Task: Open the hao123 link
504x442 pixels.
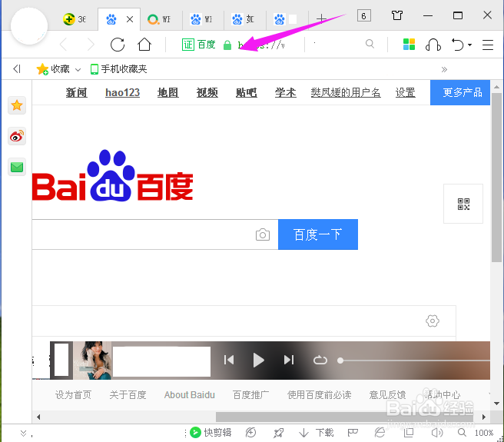Action: point(122,93)
